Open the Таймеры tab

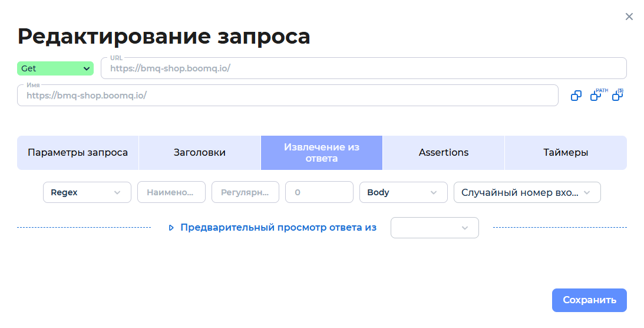pos(566,152)
